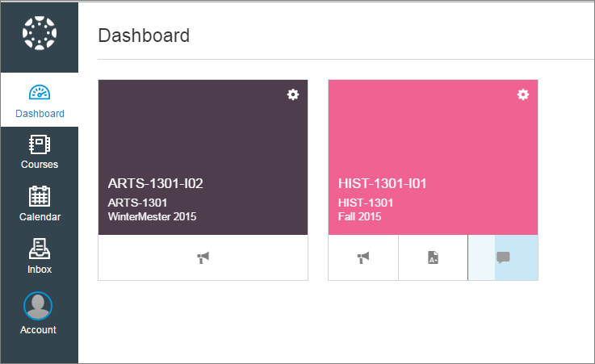The image size is (595, 364).
Task: Click the dark purple ARTS course card
Action: pyautogui.click(x=203, y=157)
